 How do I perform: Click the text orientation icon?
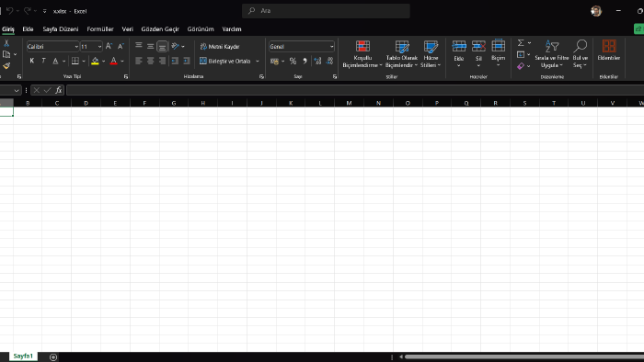click(x=176, y=46)
